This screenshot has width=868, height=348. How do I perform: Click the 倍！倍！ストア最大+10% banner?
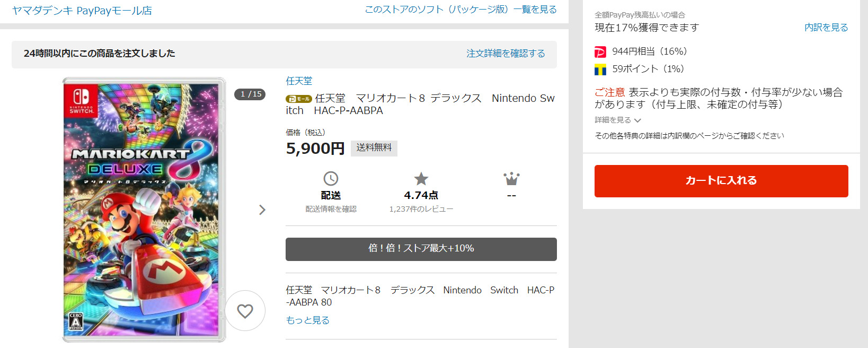click(421, 249)
